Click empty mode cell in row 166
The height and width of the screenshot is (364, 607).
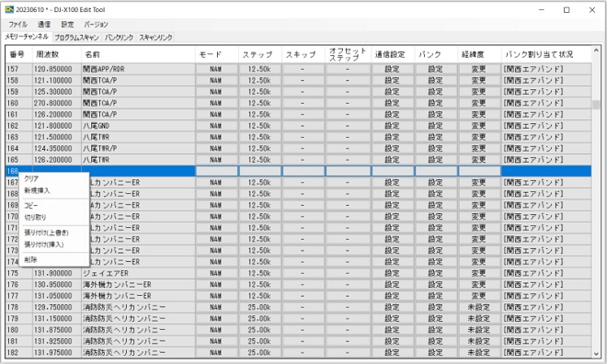click(216, 171)
